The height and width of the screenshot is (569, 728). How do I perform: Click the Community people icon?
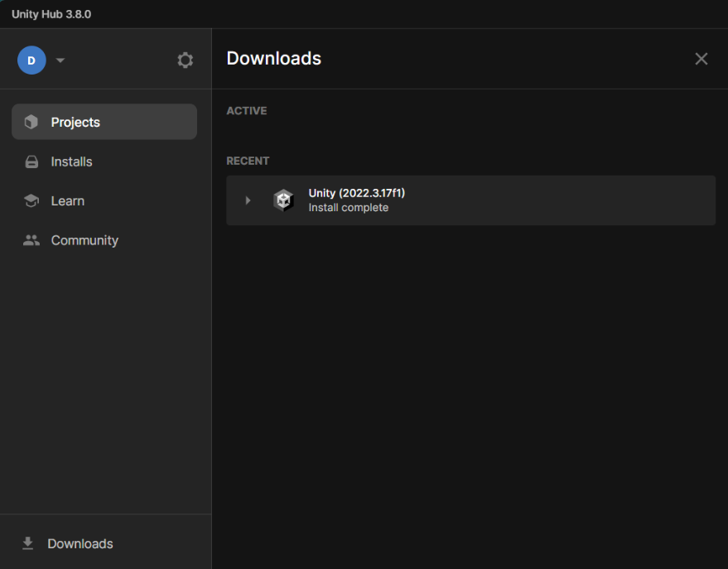[31, 240]
